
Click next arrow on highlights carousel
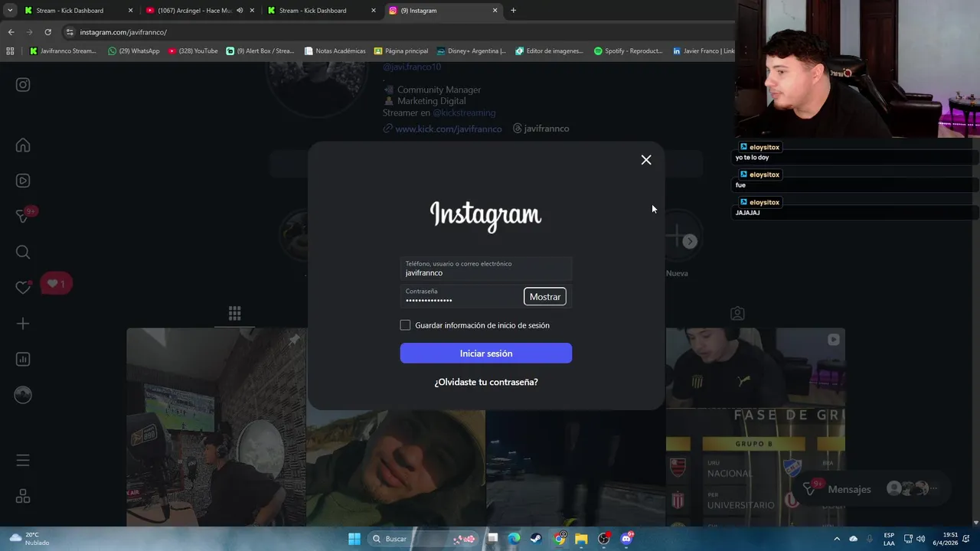690,241
